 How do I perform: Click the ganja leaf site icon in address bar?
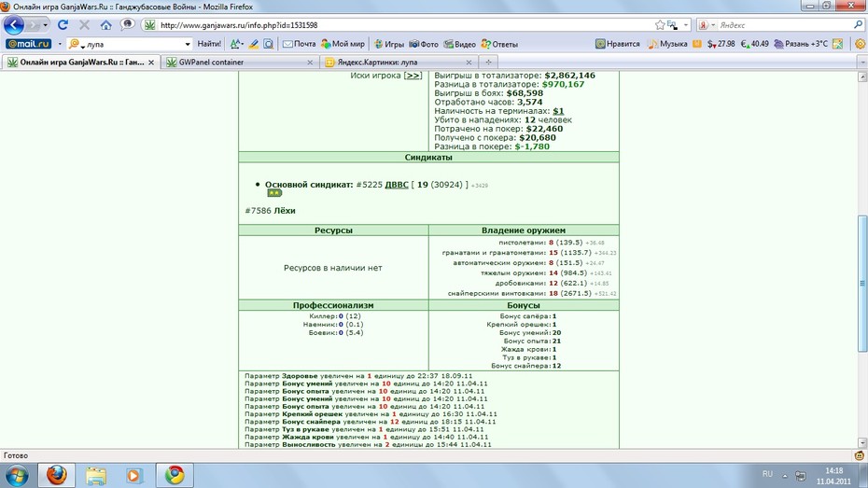pos(149,25)
